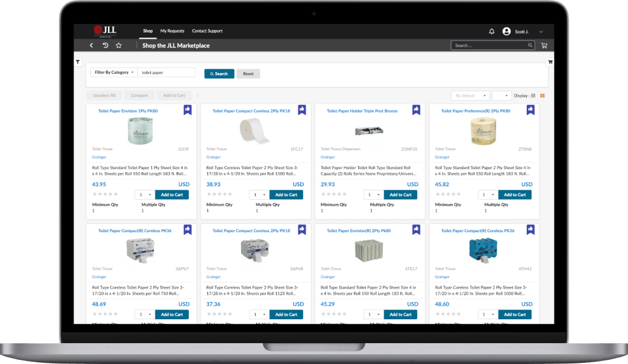Click the Compare button
This screenshot has width=628, height=364.
click(139, 96)
